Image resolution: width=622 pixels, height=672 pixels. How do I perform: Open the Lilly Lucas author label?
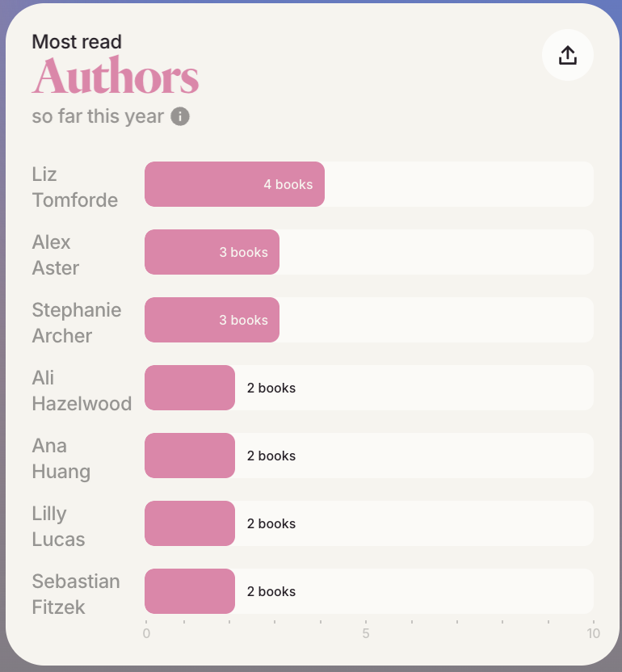click(58, 526)
